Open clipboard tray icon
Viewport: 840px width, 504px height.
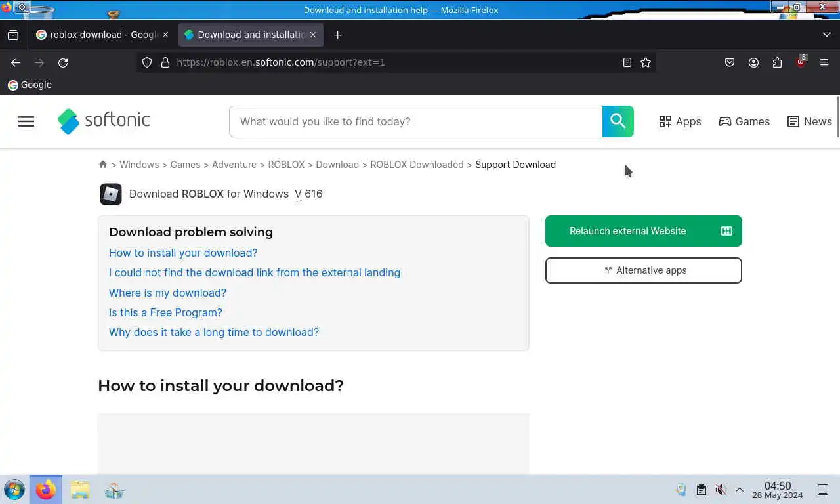pyautogui.click(x=701, y=490)
